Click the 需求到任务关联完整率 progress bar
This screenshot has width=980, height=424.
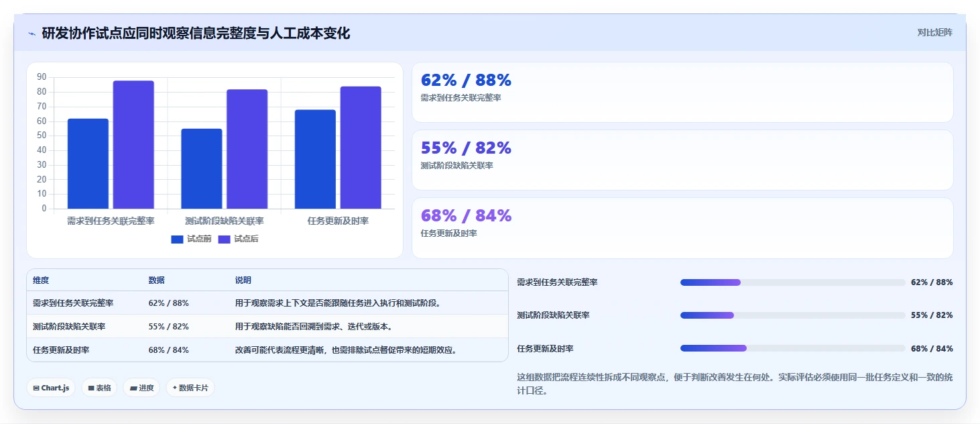coord(793,282)
